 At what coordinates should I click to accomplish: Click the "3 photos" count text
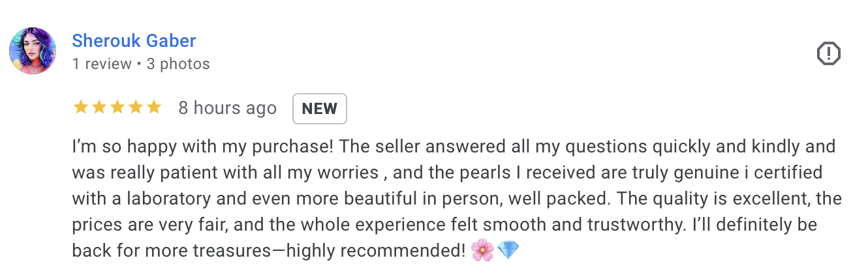(x=178, y=64)
